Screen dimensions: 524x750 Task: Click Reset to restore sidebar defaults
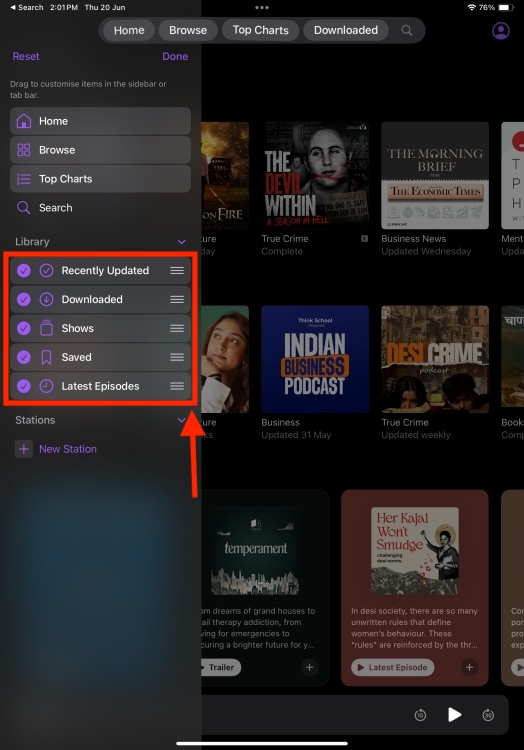tap(26, 56)
